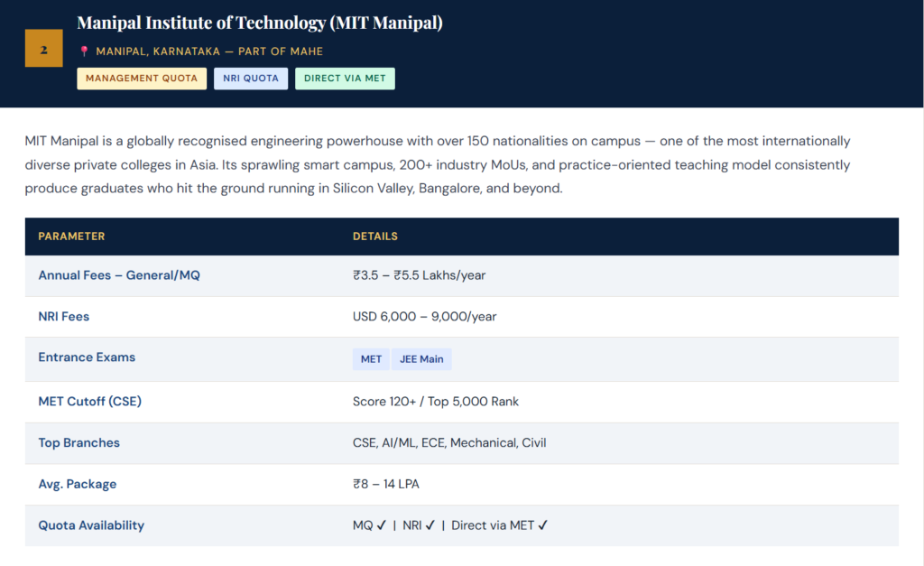Switch to the PARAMETER column header

tap(72, 236)
